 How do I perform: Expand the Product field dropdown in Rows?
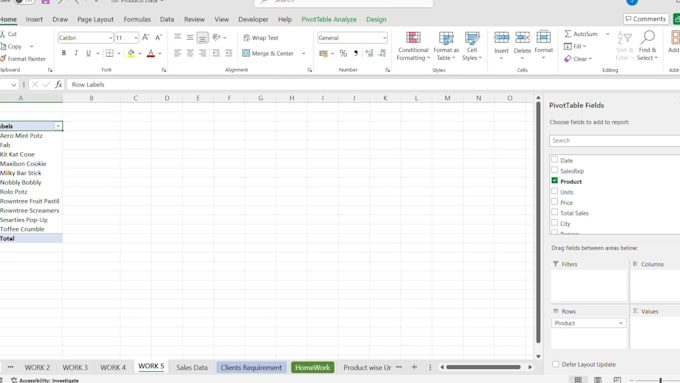point(621,323)
